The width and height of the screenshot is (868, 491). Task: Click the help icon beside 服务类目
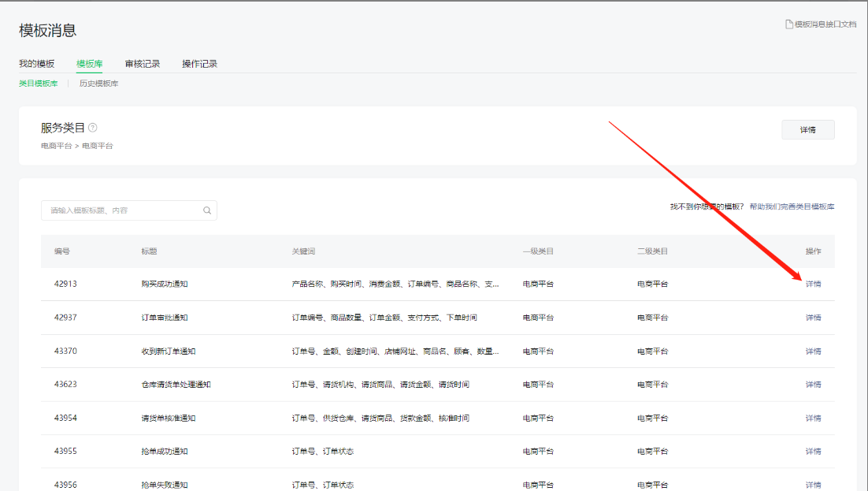point(93,128)
